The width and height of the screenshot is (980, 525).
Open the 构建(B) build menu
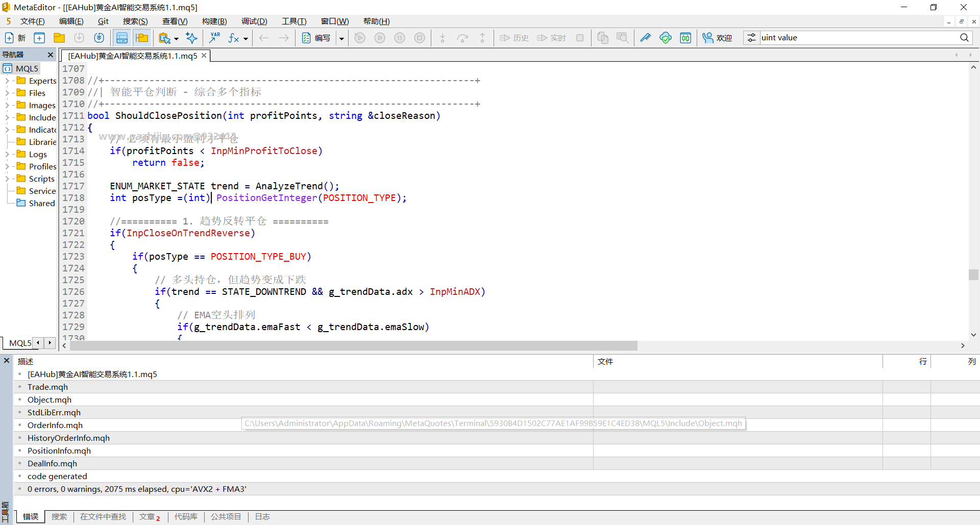click(214, 21)
